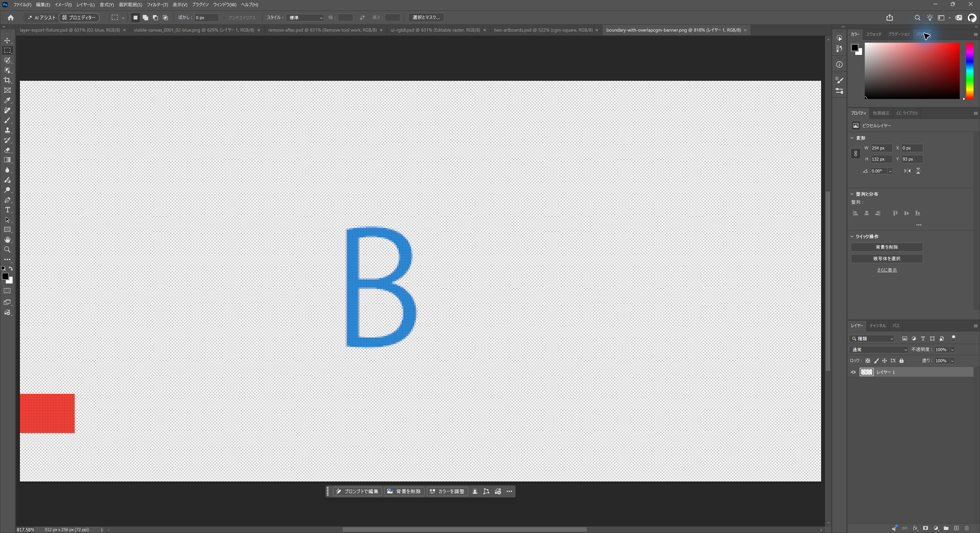This screenshot has height=533, width=980.
Task: Select the Eraser tool
Action: pos(7,150)
